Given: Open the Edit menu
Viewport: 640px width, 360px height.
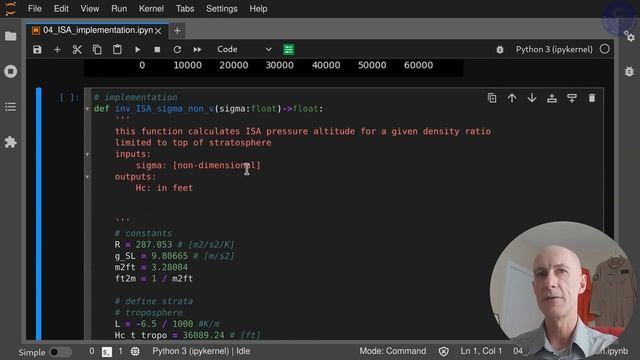Looking at the screenshot, I should coord(61,9).
